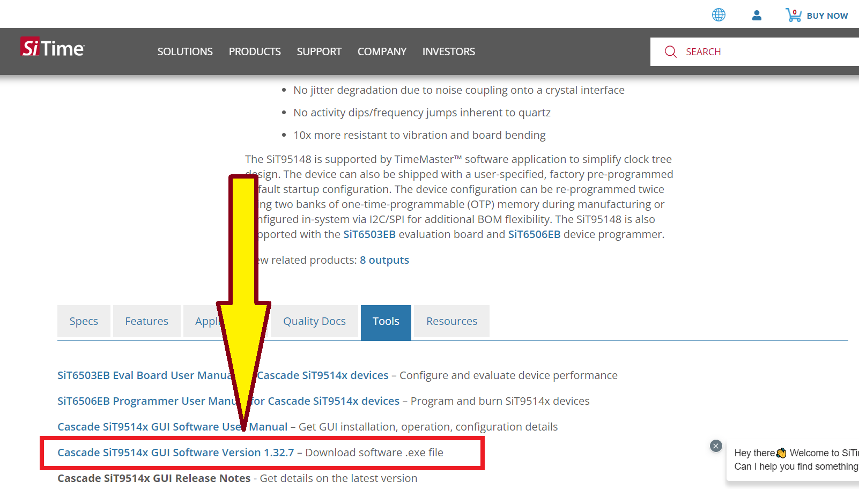Close the chat popup bubble
The image size is (859, 504).
716,446
